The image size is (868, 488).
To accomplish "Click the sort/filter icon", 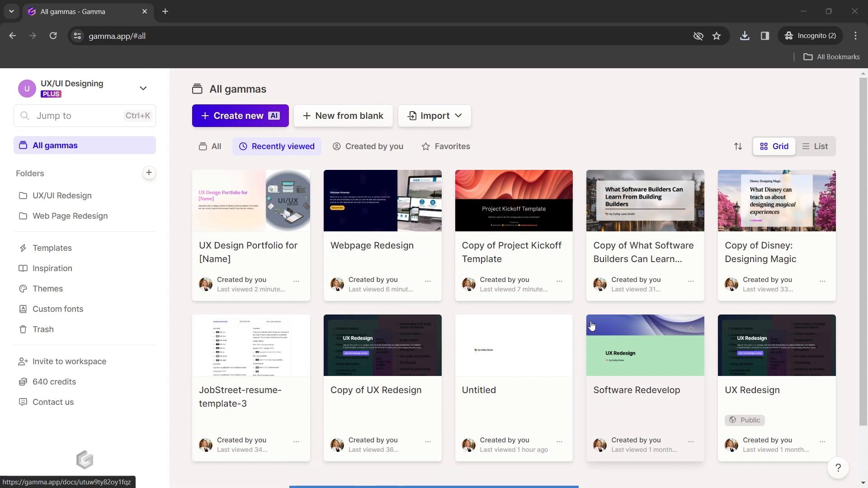I will click(x=737, y=146).
